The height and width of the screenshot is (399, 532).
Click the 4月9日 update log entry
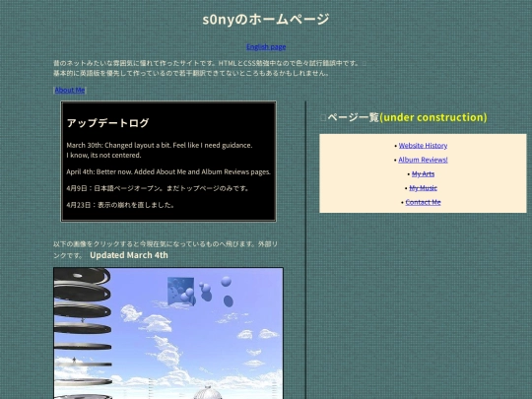click(158, 188)
